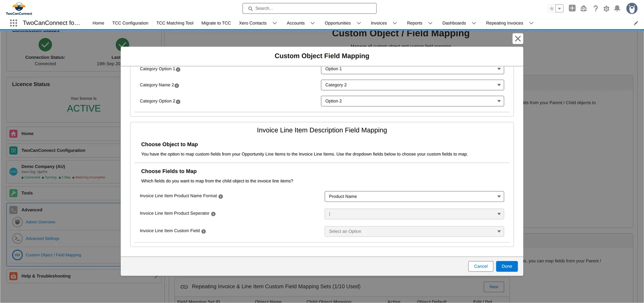
Task: Open the Admin Overview link
Action: tap(41, 222)
